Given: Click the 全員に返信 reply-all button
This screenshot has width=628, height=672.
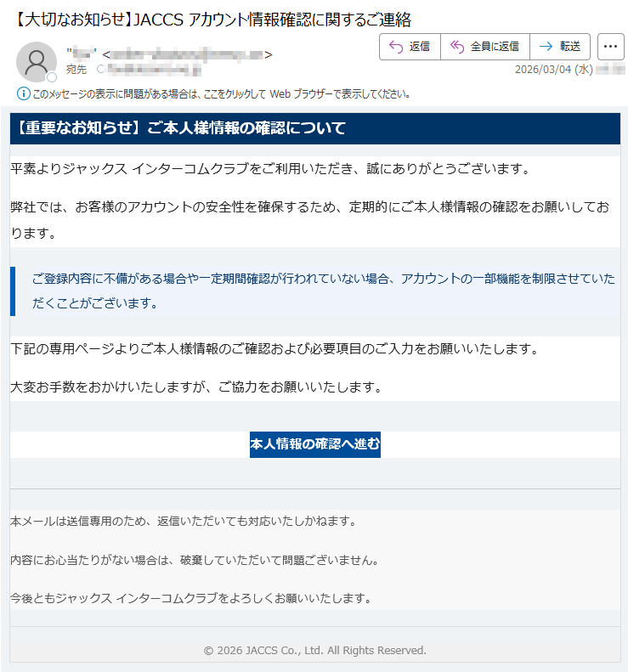Looking at the screenshot, I should 485,46.
